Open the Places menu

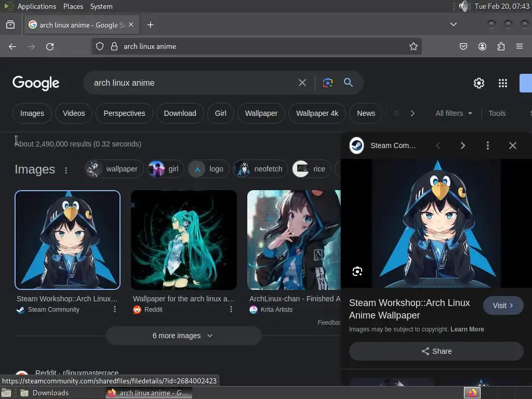click(x=73, y=6)
